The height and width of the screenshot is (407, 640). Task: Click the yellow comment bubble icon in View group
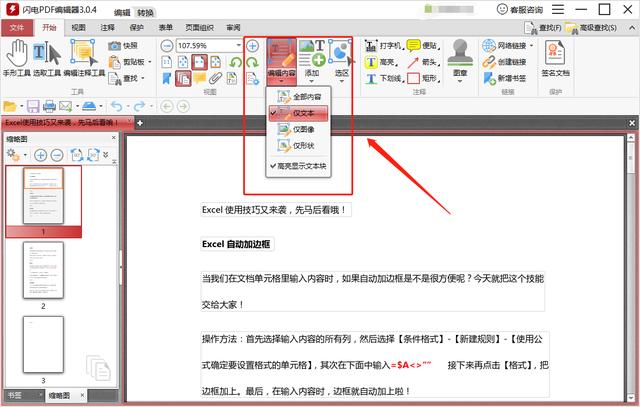(x=200, y=78)
